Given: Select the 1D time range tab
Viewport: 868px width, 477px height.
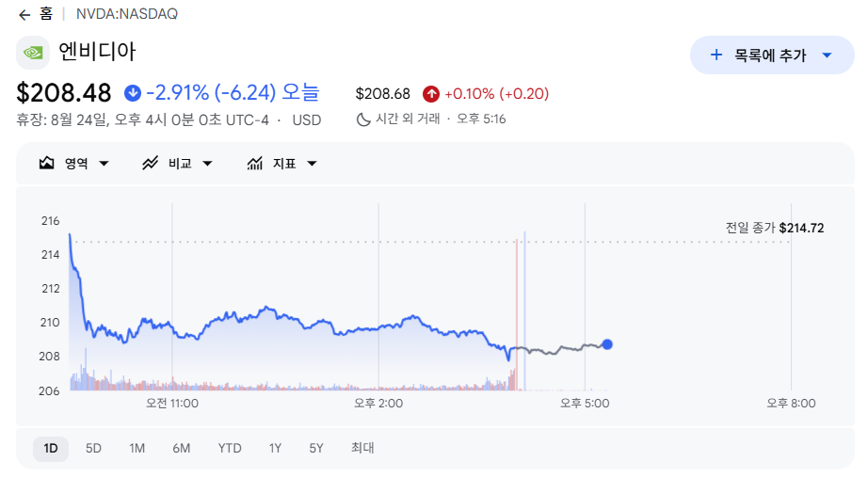Looking at the screenshot, I should point(51,448).
